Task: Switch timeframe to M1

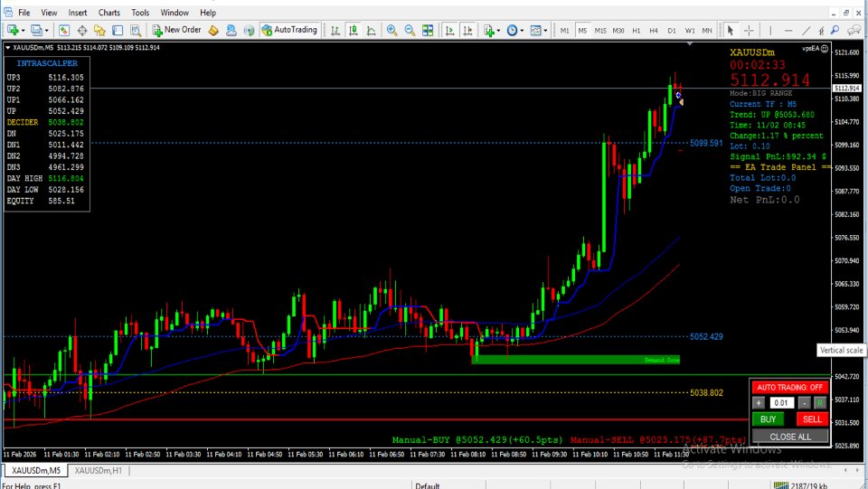Action: 564,31
